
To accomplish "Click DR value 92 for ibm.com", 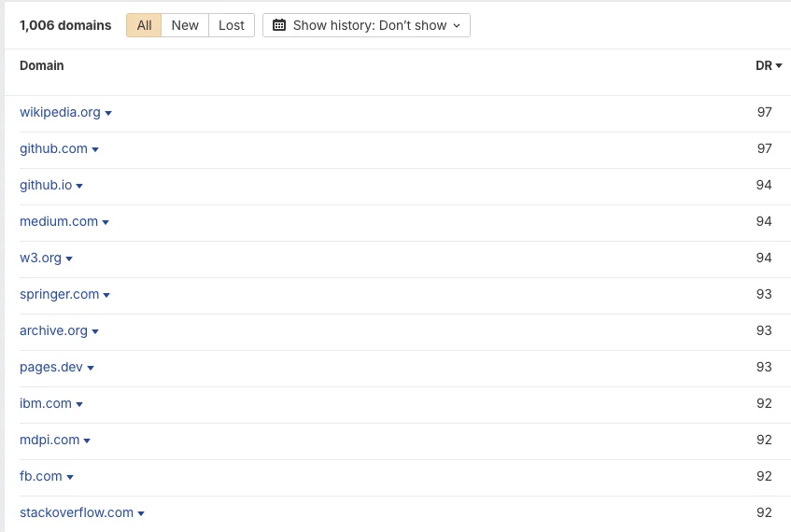I will tap(764, 403).
